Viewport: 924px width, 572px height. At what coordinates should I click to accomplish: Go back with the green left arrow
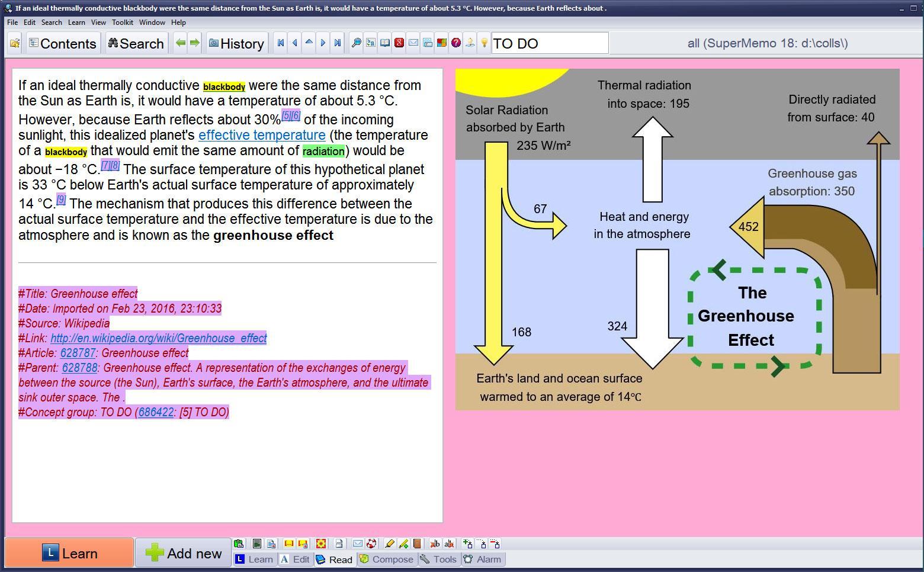(x=181, y=43)
